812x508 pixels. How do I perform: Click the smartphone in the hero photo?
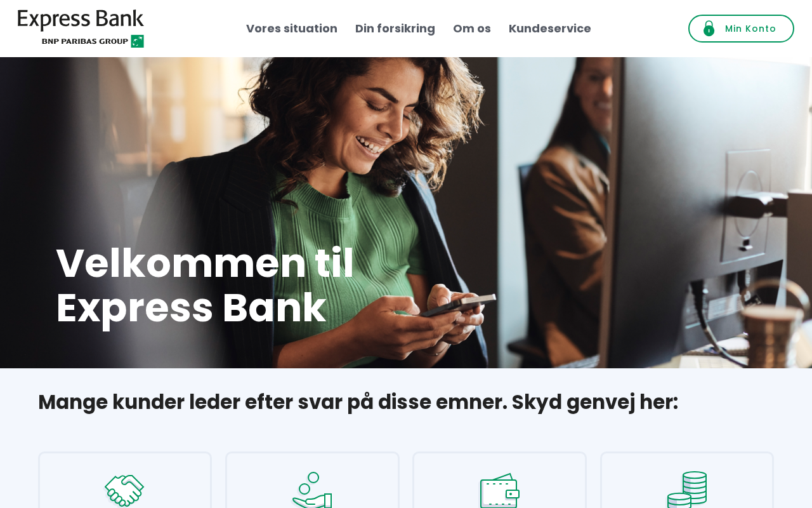(458, 305)
